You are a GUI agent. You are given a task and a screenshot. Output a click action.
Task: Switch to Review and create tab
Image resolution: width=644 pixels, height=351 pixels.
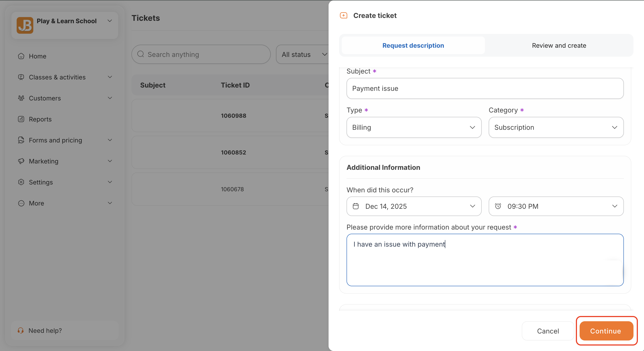(559, 46)
